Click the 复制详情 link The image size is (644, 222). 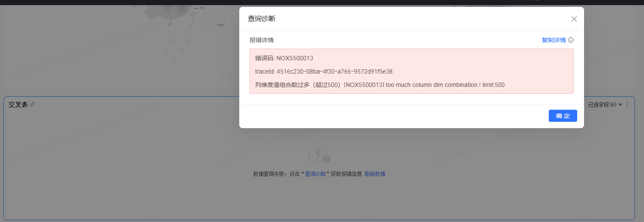(553, 40)
